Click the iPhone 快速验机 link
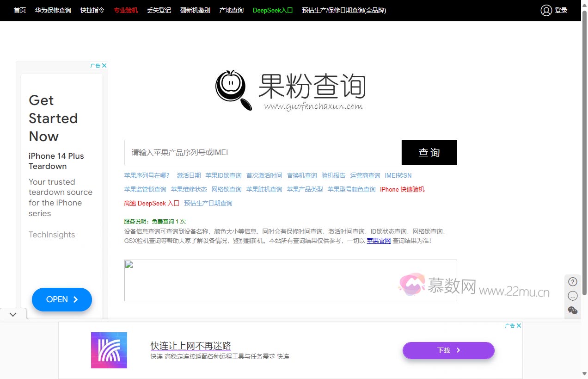This screenshot has width=588, height=379. (402, 189)
